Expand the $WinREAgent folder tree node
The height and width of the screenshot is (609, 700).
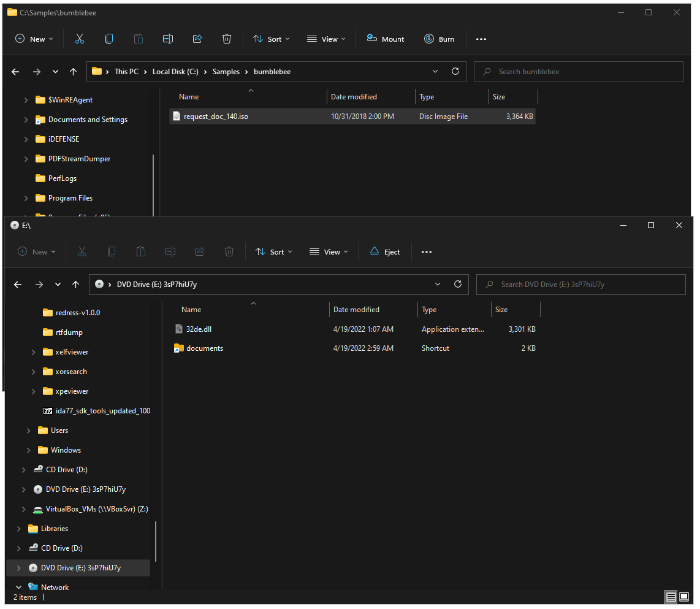click(x=26, y=100)
